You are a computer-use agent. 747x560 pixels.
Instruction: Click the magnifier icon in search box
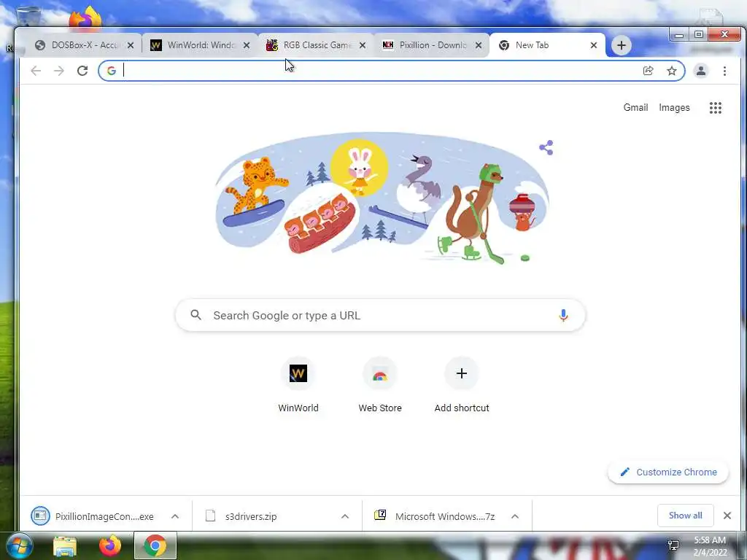click(x=196, y=315)
